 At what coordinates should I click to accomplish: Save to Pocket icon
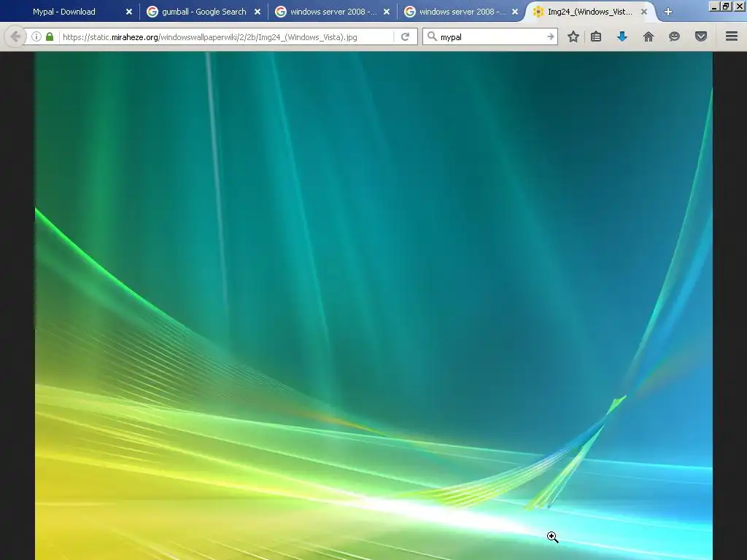[x=701, y=36]
